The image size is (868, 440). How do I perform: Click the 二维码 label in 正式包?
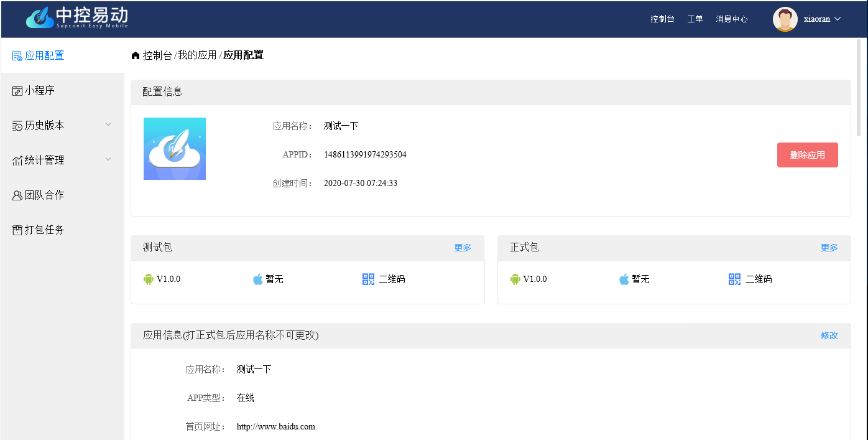[759, 279]
